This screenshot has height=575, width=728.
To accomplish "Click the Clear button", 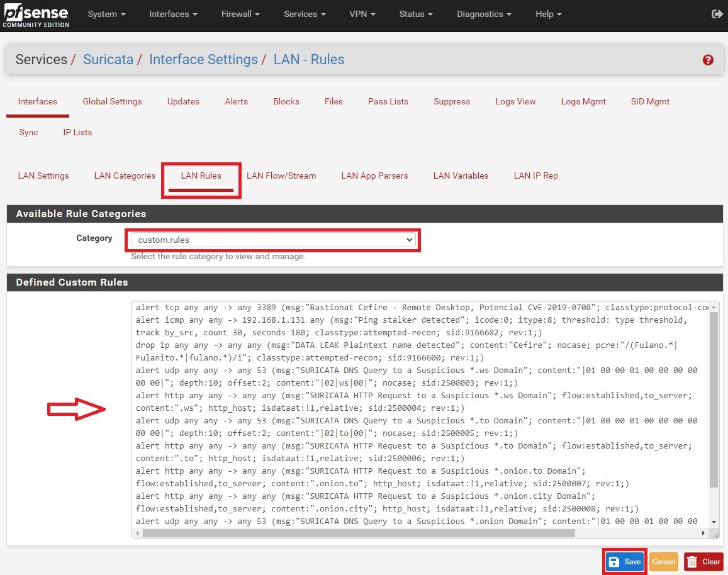I will pyautogui.click(x=703, y=562).
